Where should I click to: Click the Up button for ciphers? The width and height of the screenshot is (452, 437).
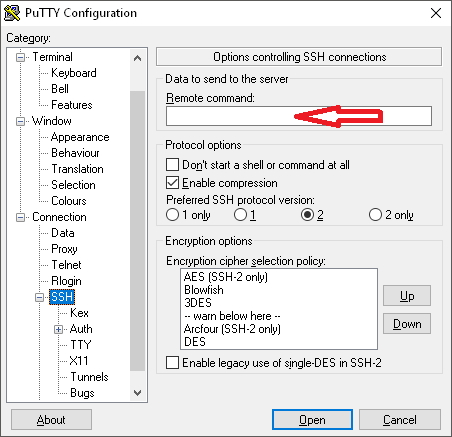[x=407, y=296]
